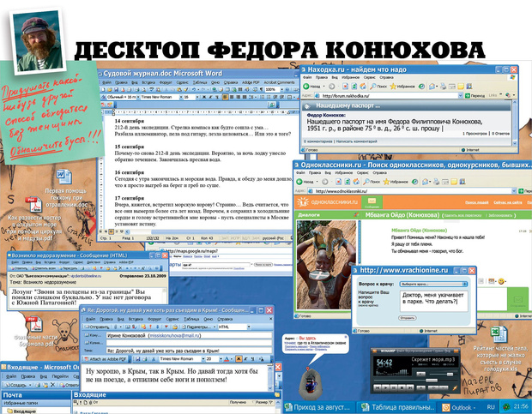Click the Отправить send button in reply message
The image size is (532, 414).
click(x=97, y=327)
